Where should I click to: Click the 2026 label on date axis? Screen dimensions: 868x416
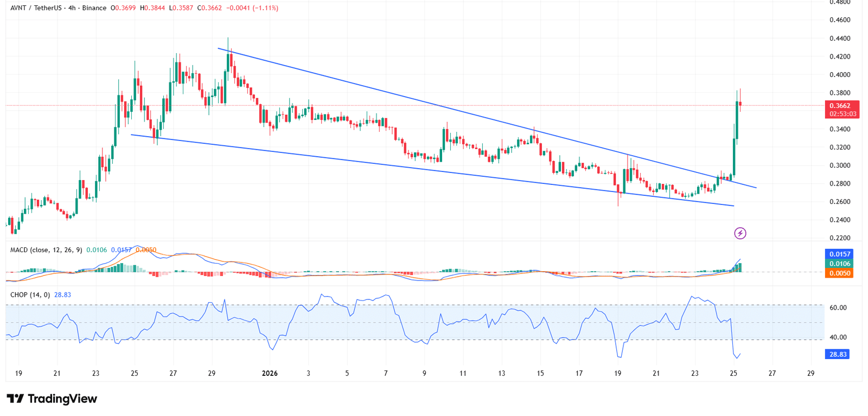[x=270, y=373]
